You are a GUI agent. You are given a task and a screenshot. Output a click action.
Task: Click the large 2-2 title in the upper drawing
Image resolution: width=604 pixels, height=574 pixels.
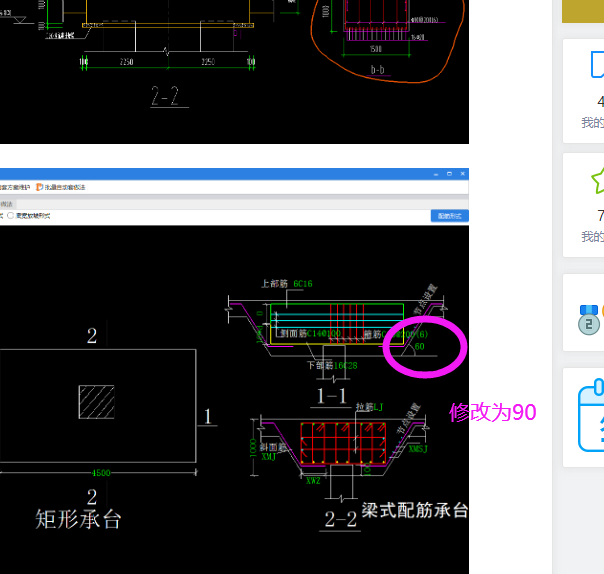point(165,96)
